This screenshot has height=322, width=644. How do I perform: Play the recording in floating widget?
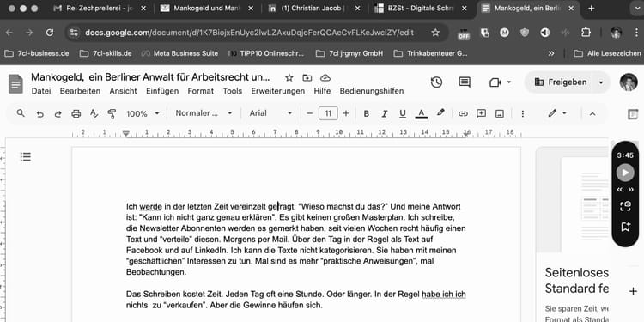pyautogui.click(x=625, y=173)
